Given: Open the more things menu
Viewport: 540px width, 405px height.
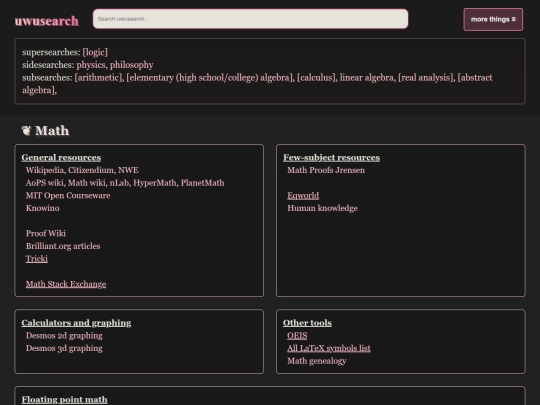Looking at the screenshot, I should [x=493, y=20].
